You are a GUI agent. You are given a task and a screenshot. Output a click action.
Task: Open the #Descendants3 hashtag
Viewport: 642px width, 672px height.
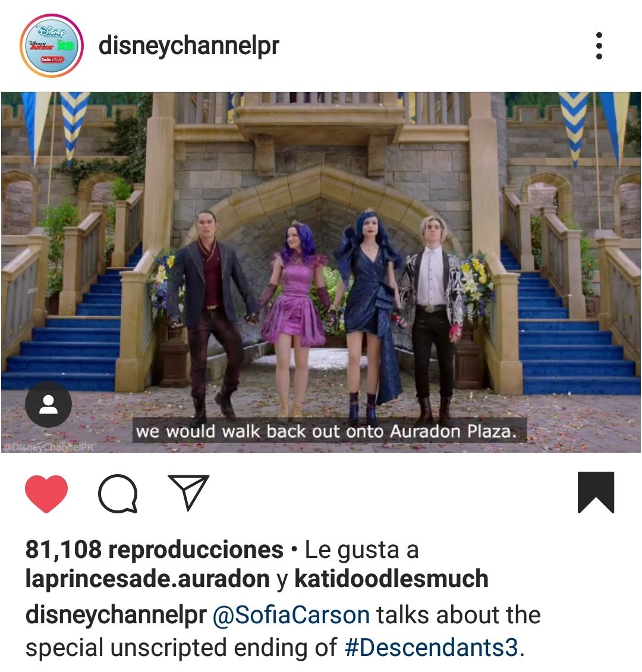[x=431, y=648]
